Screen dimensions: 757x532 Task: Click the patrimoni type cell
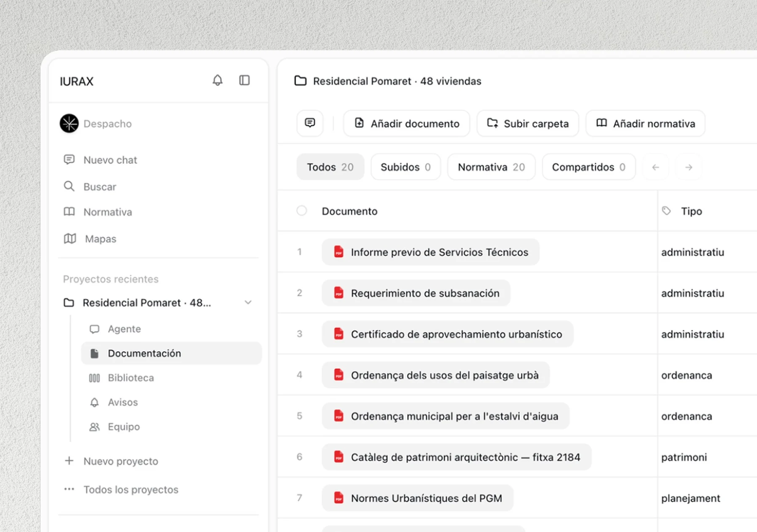(684, 457)
